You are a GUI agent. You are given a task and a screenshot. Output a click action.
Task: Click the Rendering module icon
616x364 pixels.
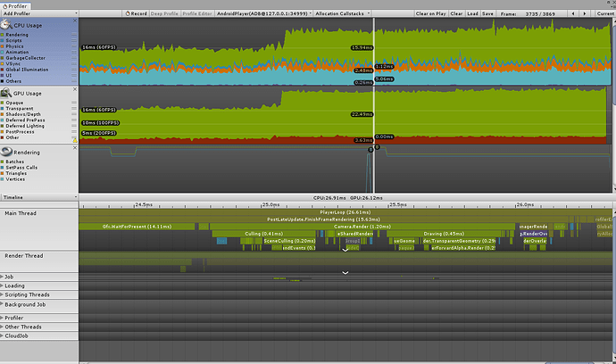(x=6, y=152)
